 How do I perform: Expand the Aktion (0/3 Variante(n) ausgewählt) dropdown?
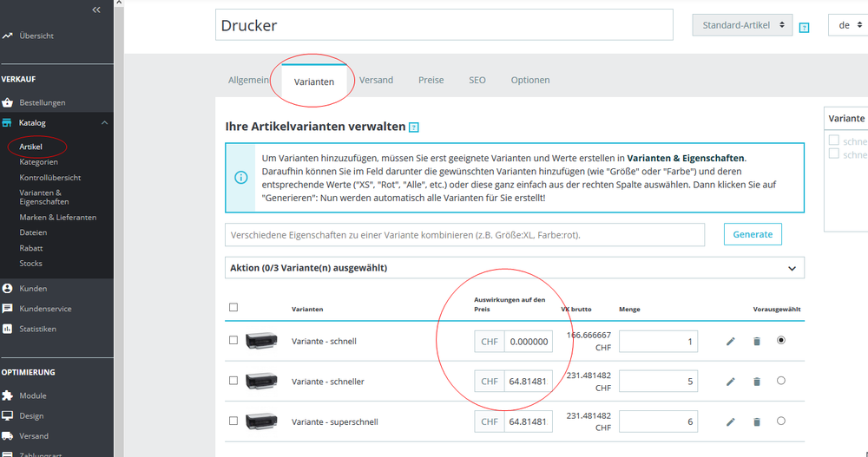point(514,268)
